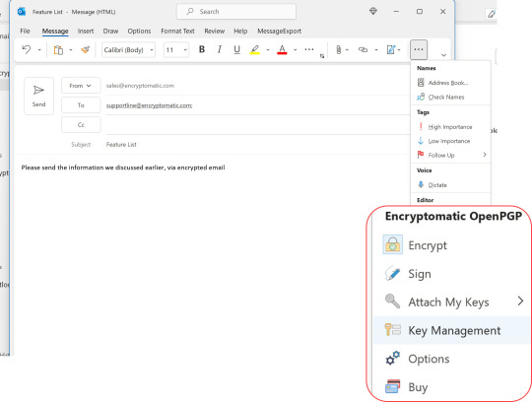532x402 pixels.
Task: Click the Cc button
Action: pyautogui.click(x=81, y=125)
